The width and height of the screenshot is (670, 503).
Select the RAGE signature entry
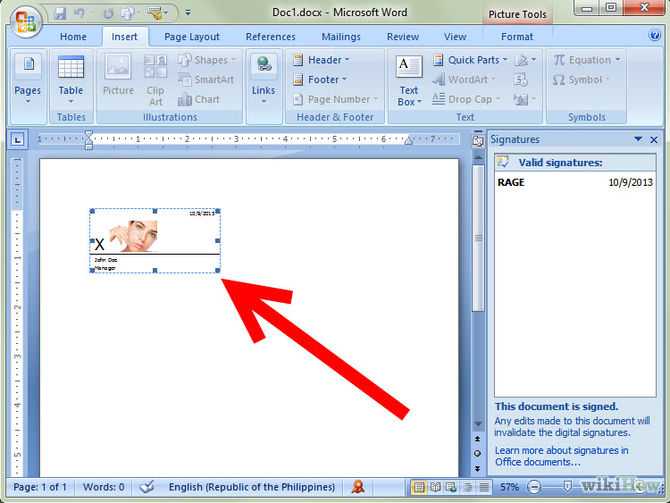[575, 182]
